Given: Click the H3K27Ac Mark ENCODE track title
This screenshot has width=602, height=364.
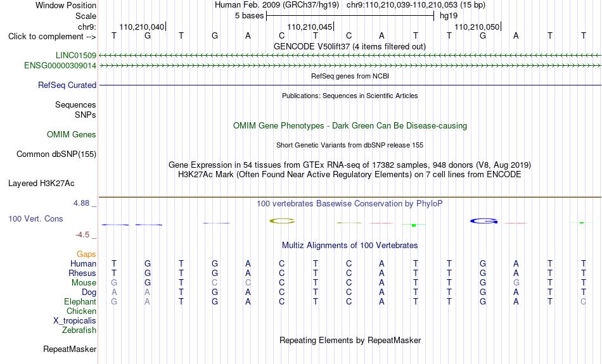Looking at the screenshot, I should (350, 175).
